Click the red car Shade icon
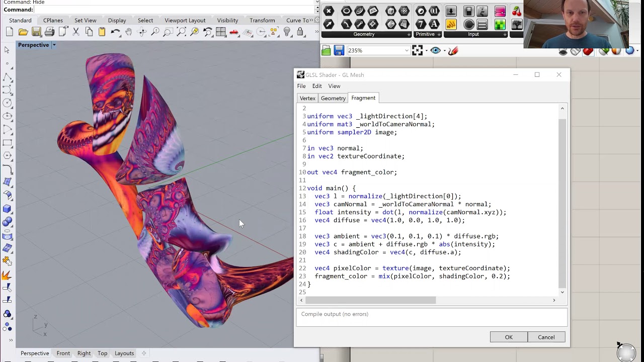Image resolution: width=644 pixels, height=362 pixels. click(234, 32)
